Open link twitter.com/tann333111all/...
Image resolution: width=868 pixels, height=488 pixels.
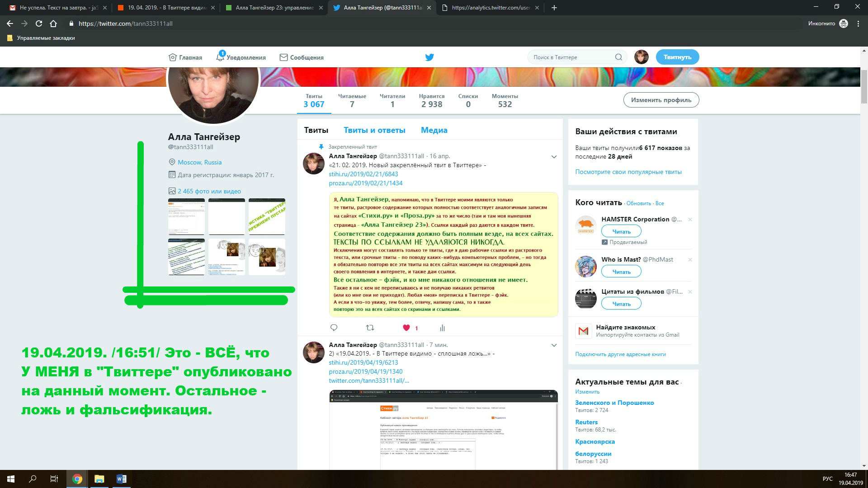click(369, 380)
